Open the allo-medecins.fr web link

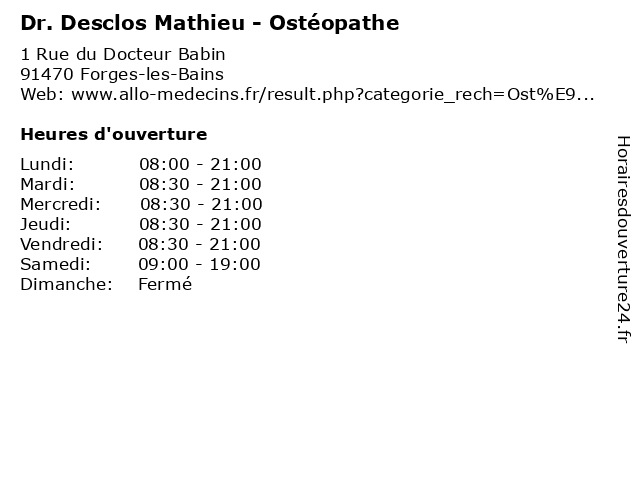tap(333, 95)
